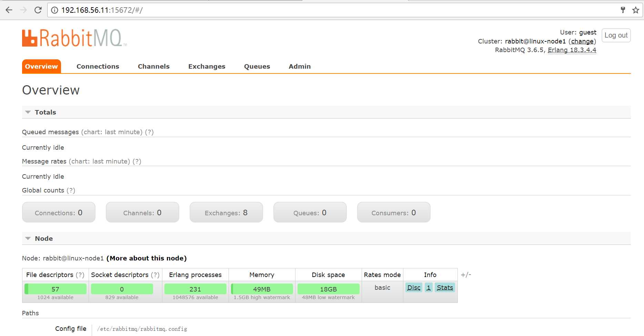Reload the page with the refresh icon
Image resolution: width=644 pixels, height=336 pixels.
(38, 10)
